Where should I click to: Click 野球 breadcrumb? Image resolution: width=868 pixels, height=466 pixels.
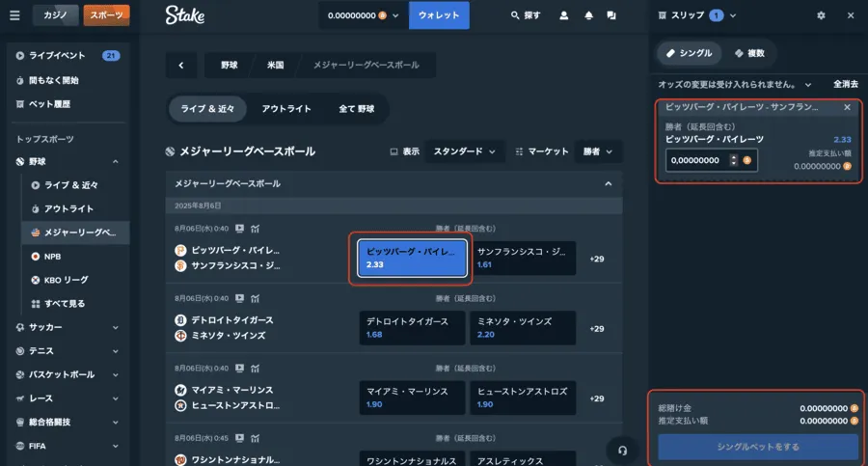coord(230,66)
